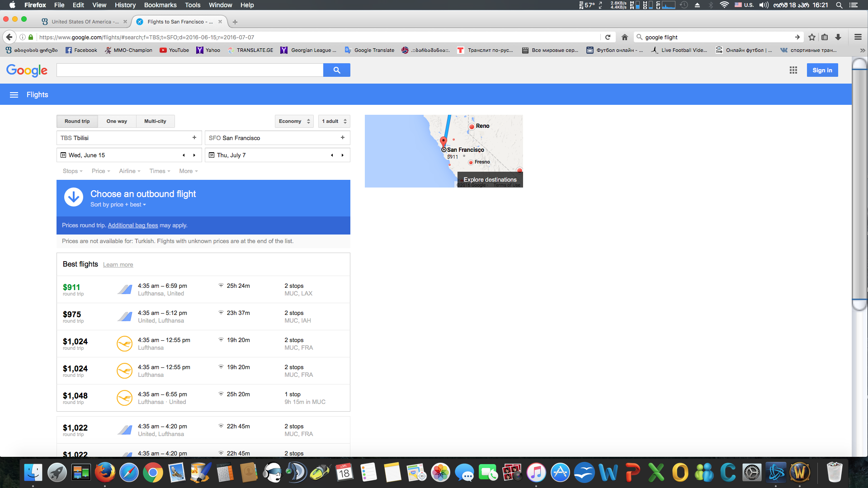The height and width of the screenshot is (488, 868).
Task: Click the Additional bag fees link
Action: pyautogui.click(x=132, y=225)
